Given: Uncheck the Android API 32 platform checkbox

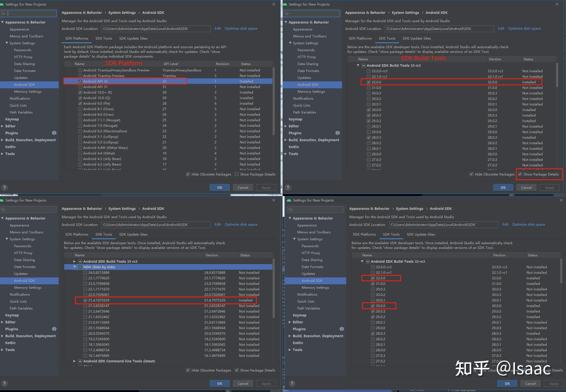Looking at the screenshot, I should 80,81.
